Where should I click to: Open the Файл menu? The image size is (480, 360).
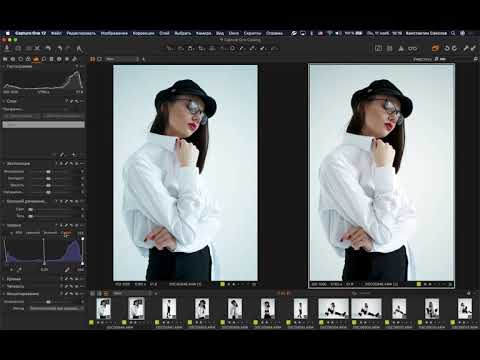click(x=56, y=33)
